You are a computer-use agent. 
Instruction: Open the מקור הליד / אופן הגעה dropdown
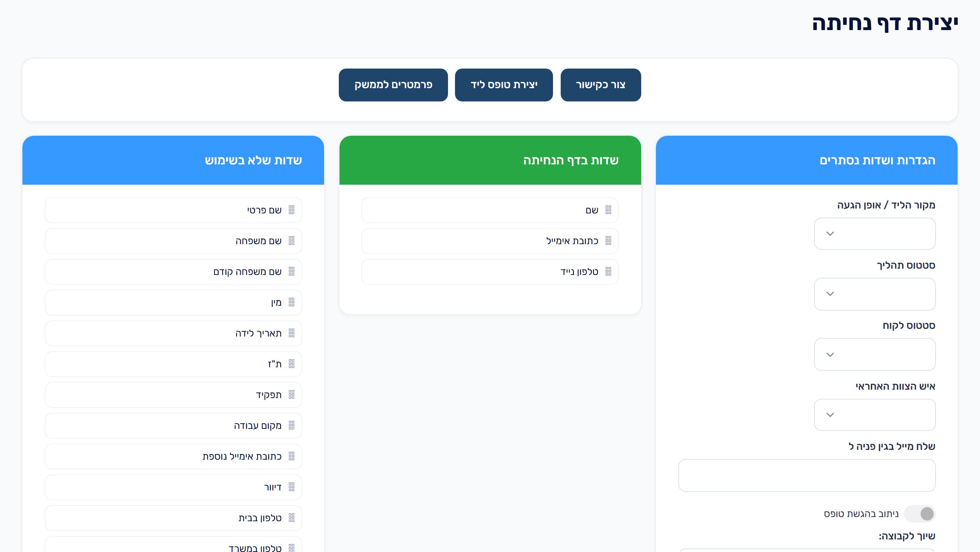pos(875,233)
